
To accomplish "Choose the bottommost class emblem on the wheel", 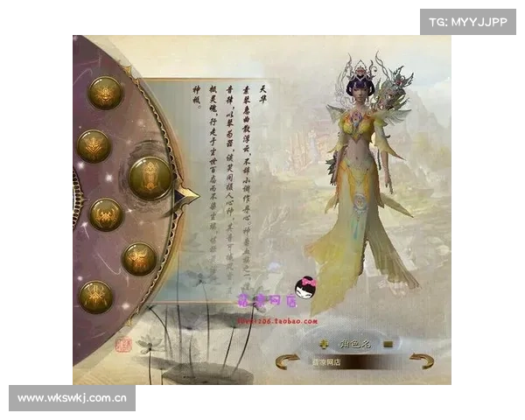I will coord(95,297).
